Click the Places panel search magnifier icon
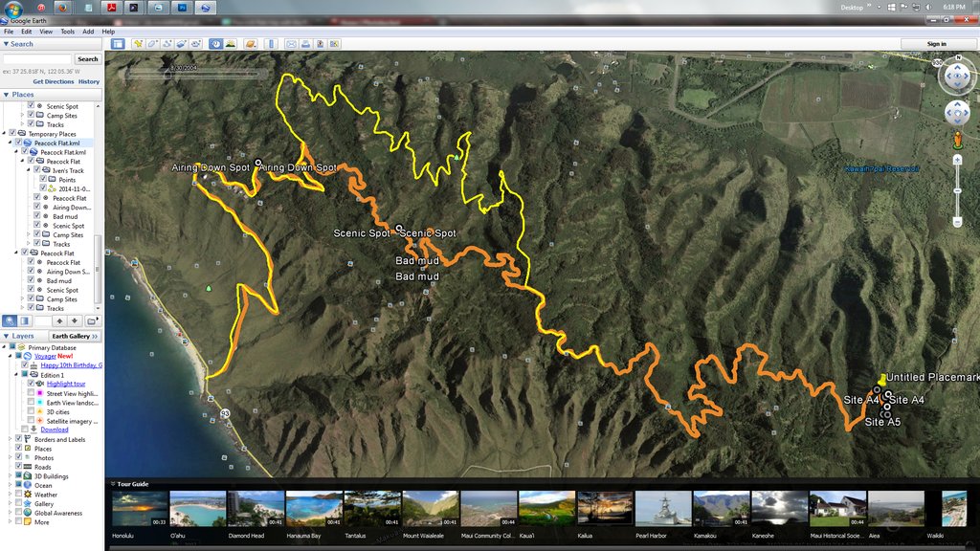The width and height of the screenshot is (980, 551). pyautogui.click(x=10, y=320)
